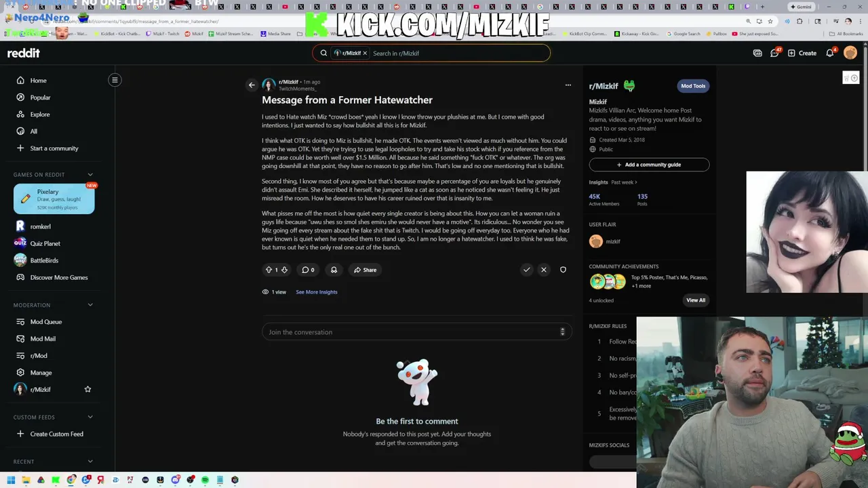Open the green Kick app taskbar icon
The image size is (868, 488).
(56, 480)
